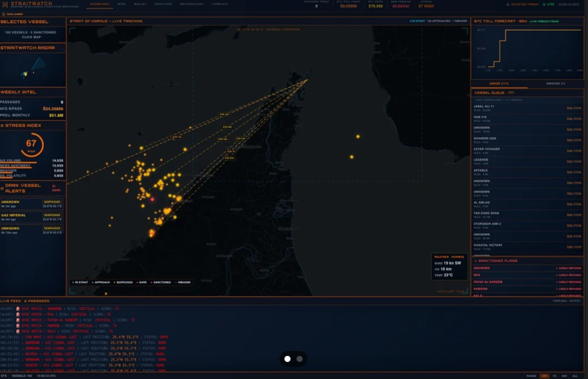
Task: Select the second pagination dot
Action: click(300, 359)
